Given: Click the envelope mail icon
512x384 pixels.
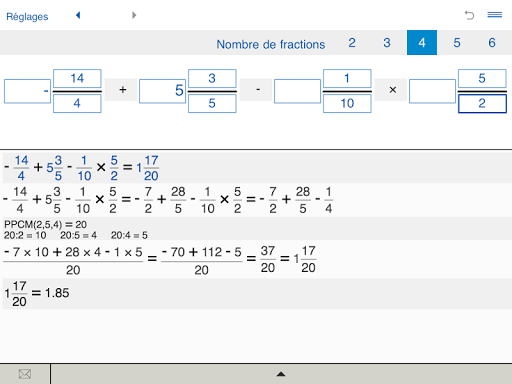Looking at the screenshot, I should [25, 374].
